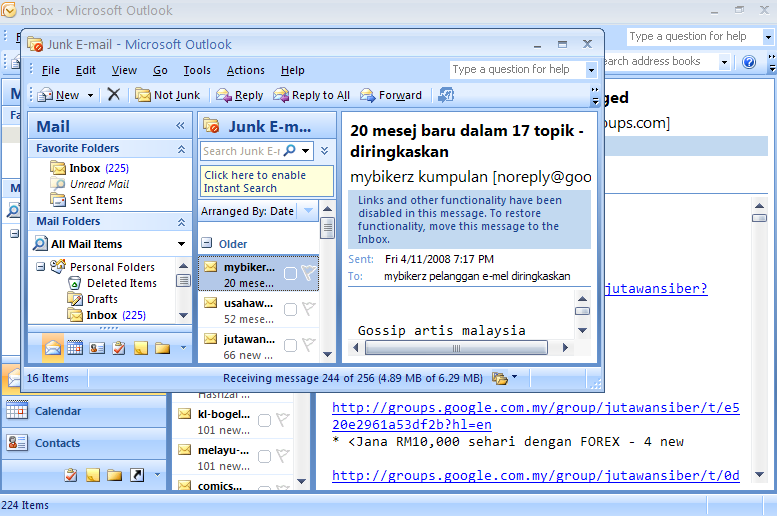Toggle category box on jutawan message

tap(290, 345)
